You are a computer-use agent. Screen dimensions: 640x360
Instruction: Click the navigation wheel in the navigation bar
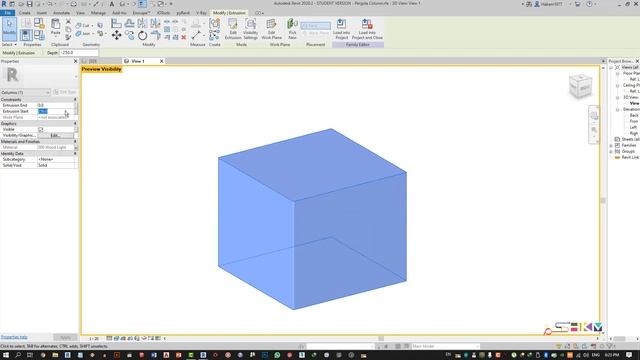[x=594, y=116]
